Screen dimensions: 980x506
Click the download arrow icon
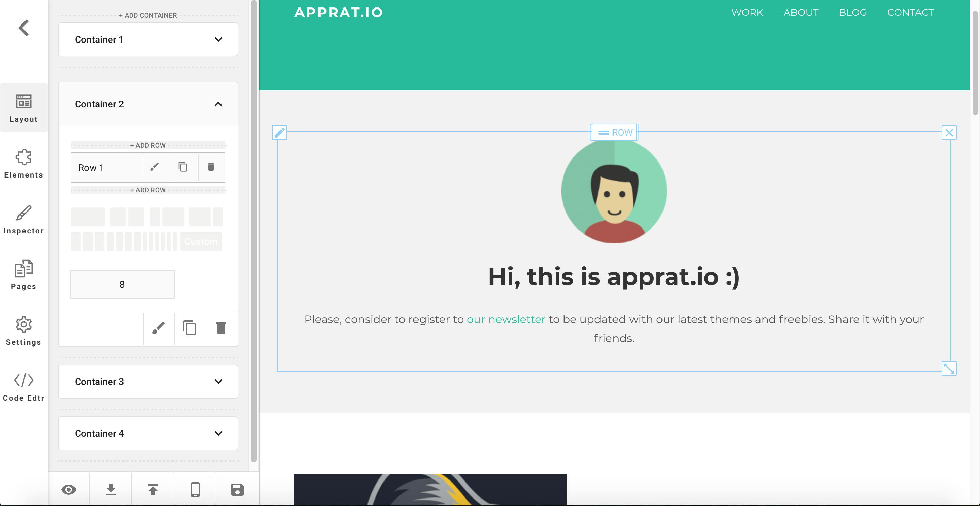[111, 490]
